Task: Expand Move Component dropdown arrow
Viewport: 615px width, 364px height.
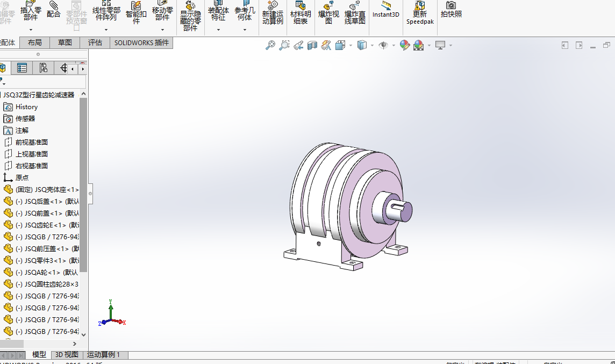Action: pos(162,30)
